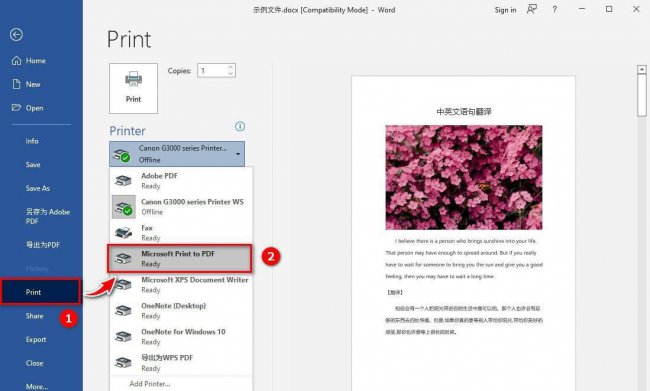The image size is (650, 391).
Task: Increase copies with the up arrow
Action: pyautogui.click(x=231, y=67)
